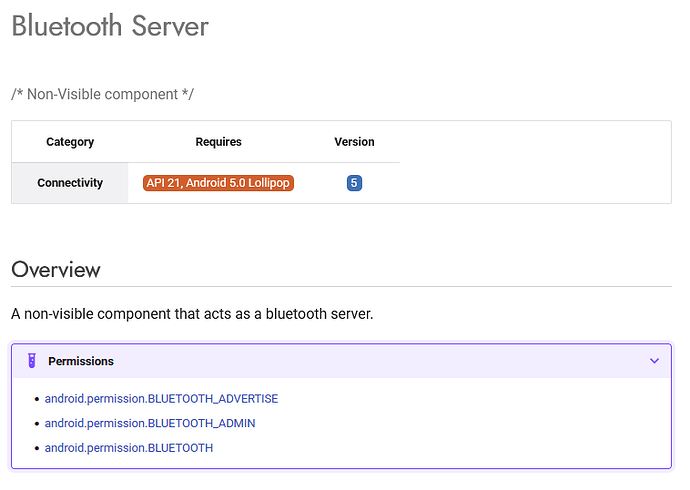The height and width of the screenshot is (490, 690).
Task: Click the divider line under Overview
Action: click(x=341, y=287)
